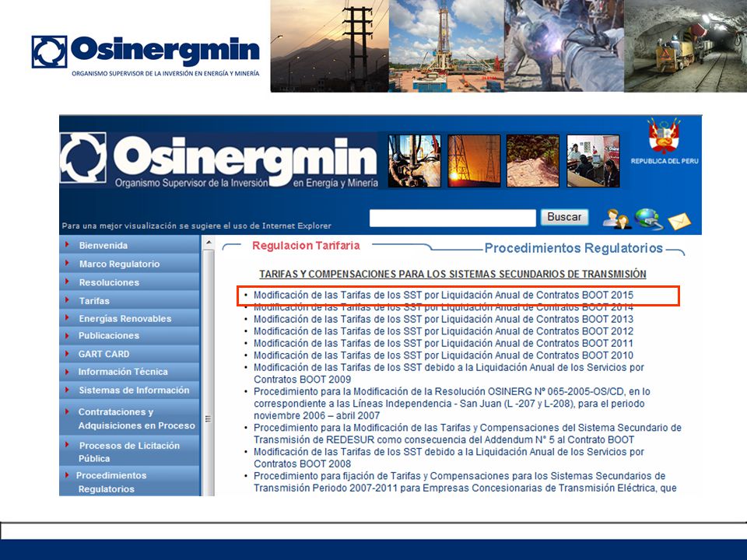Open the Periodo 2007-2011 tariff procedure link
This screenshot has height=560, width=747.
(465, 482)
